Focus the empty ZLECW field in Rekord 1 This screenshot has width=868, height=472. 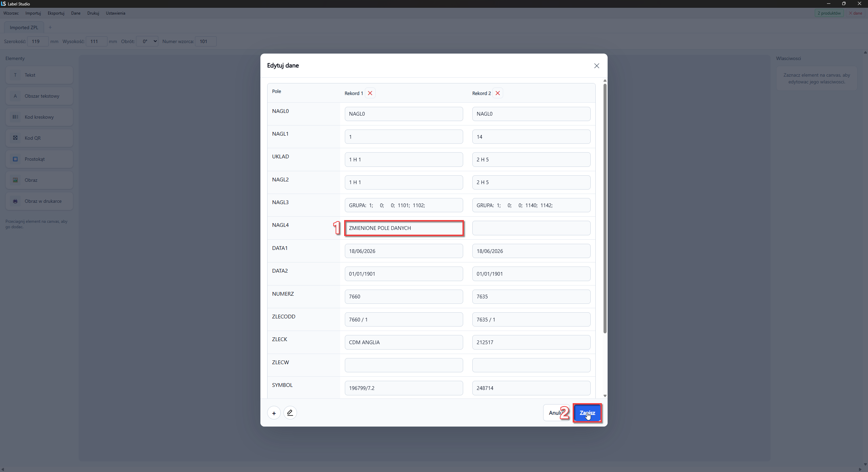pyautogui.click(x=404, y=366)
